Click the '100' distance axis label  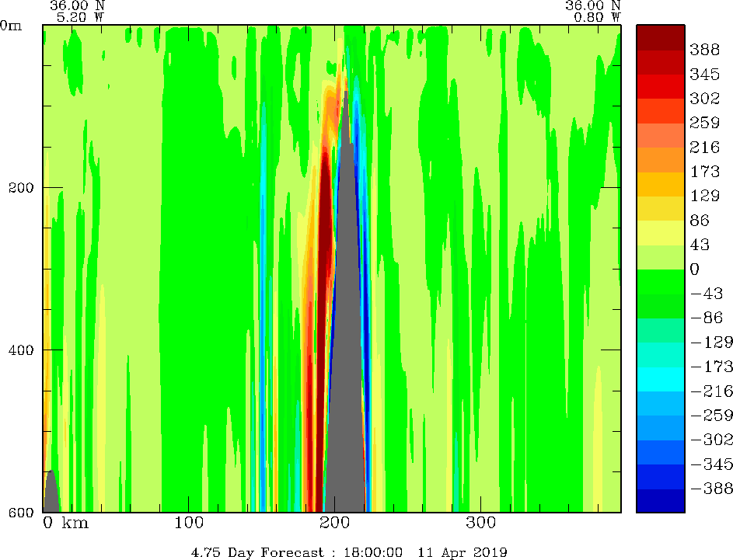click(x=189, y=522)
